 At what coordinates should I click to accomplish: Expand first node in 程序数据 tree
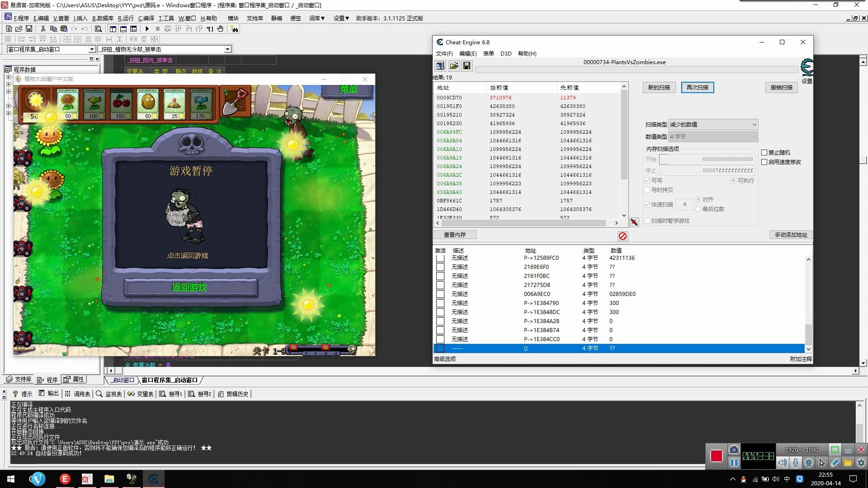click(8, 77)
